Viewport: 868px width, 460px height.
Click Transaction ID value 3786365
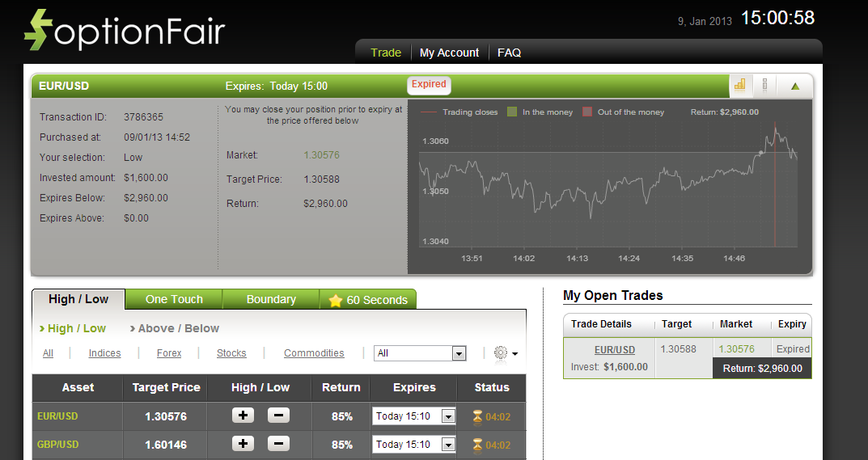tap(143, 116)
